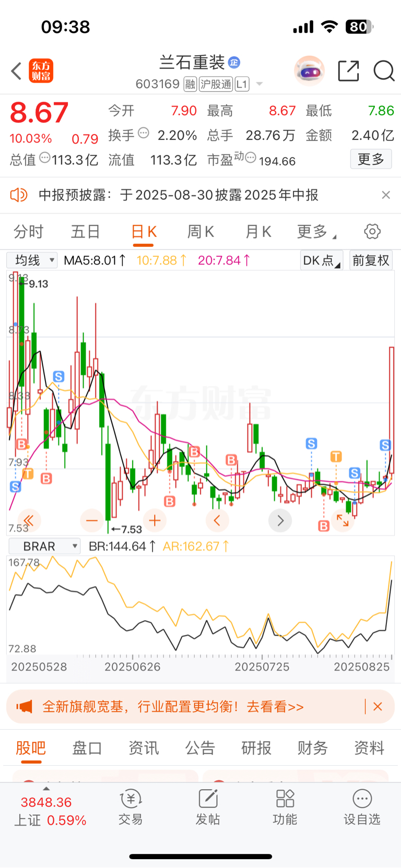Open the DK点 dropdown
The image size is (401, 868).
click(321, 260)
